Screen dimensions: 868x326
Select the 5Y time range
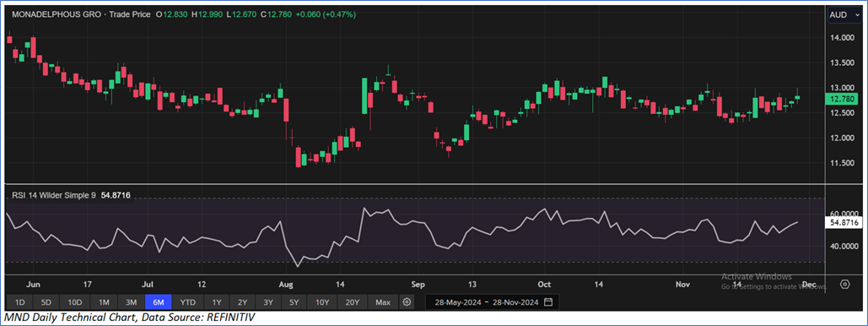tap(294, 302)
